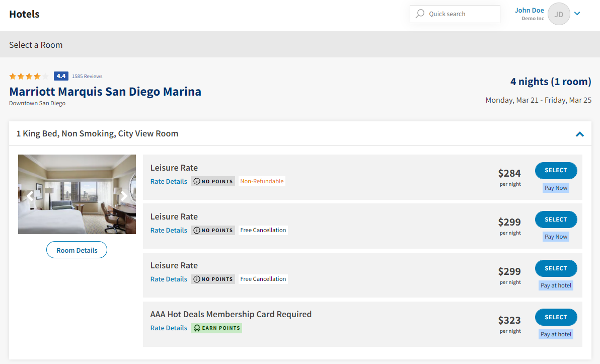Select the $299 Pay Now Leisure Rate
This screenshot has height=364, width=600.
tap(556, 220)
